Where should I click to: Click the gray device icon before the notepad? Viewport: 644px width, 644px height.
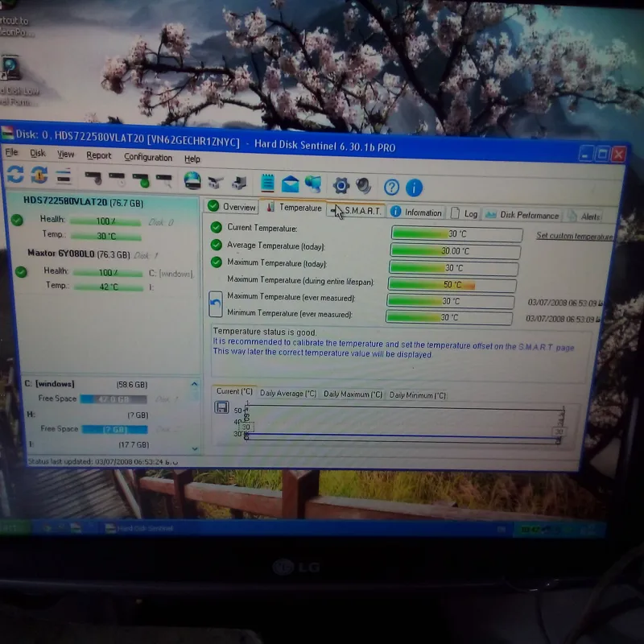[x=239, y=183]
